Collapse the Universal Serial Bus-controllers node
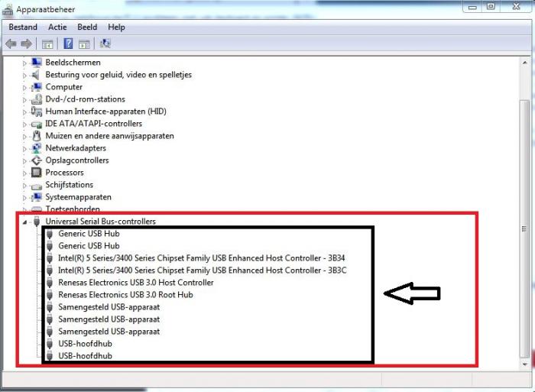 point(24,222)
